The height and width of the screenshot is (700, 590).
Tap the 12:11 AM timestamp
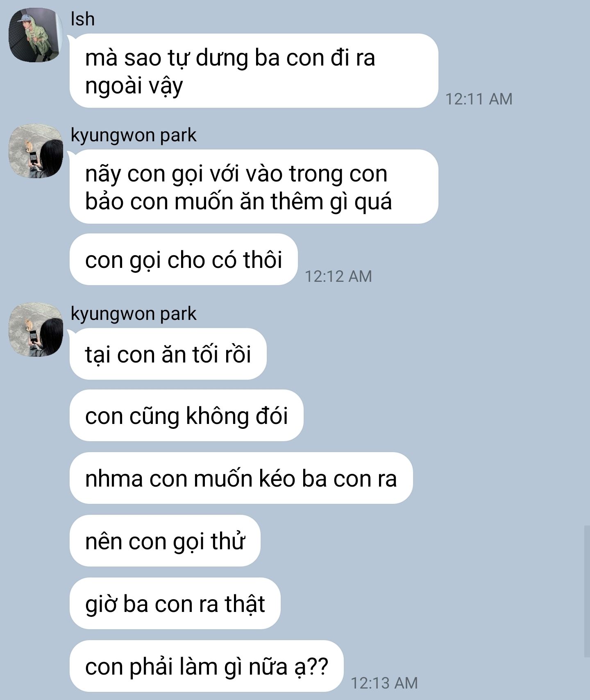(479, 99)
